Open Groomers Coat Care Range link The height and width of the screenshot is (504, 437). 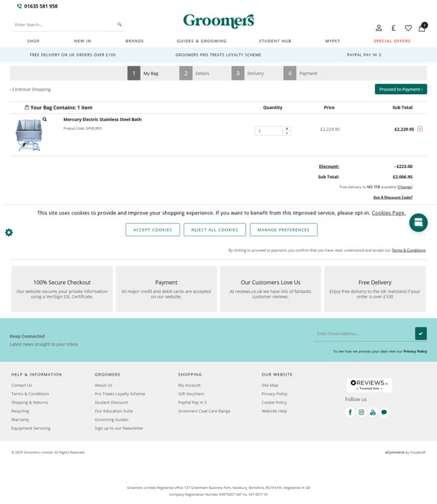pyautogui.click(x=204, y=411)
